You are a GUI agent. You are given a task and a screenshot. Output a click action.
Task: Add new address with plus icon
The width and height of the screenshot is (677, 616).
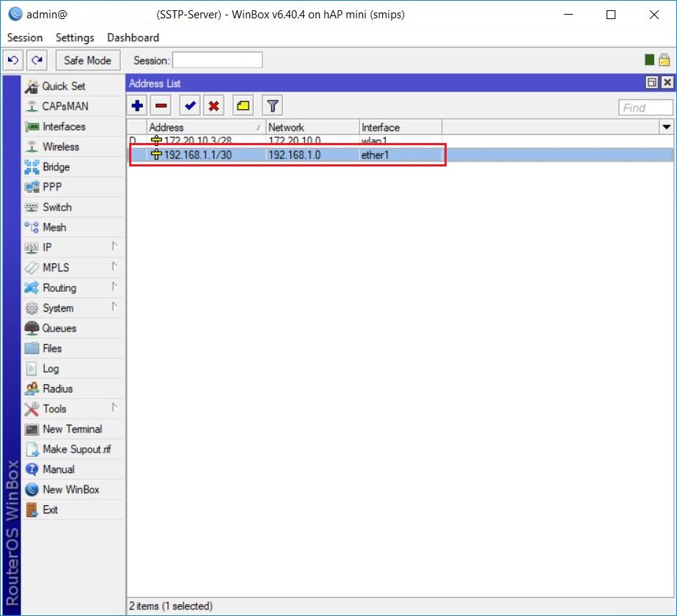tap(137, 106)
